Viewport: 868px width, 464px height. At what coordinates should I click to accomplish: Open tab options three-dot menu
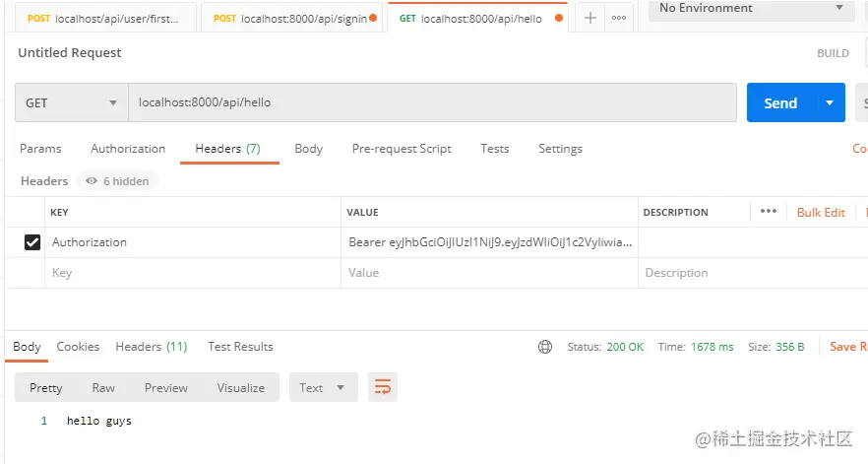619,18
